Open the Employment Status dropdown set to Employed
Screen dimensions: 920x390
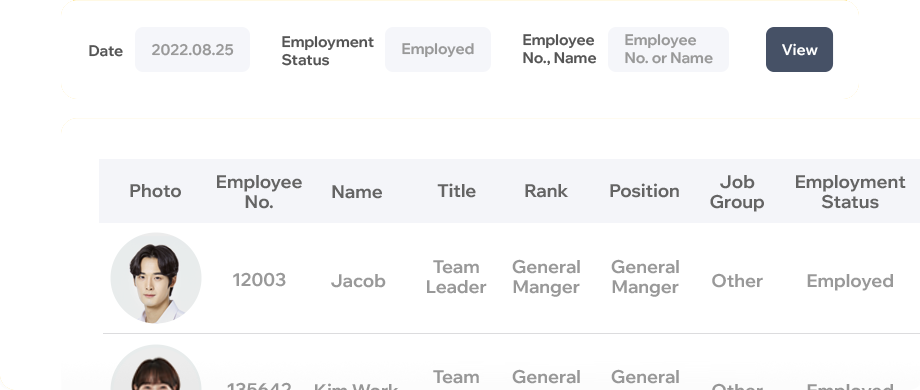point(438,50)
